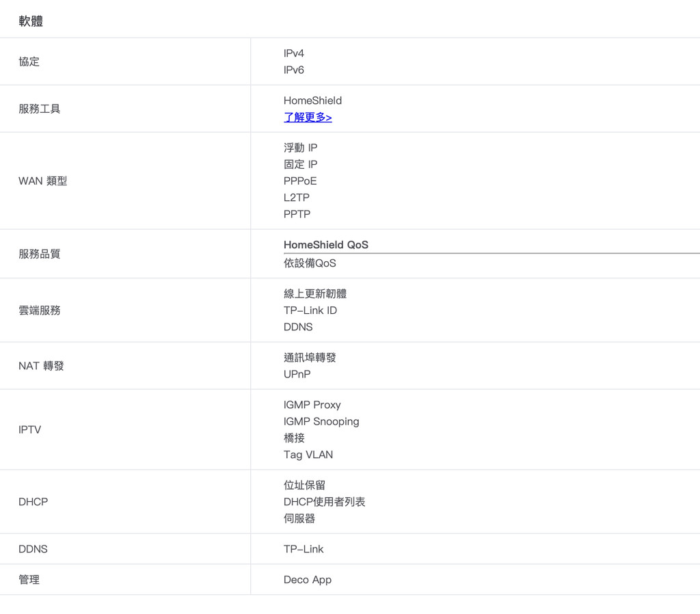Click the WAN 類型 row label
Screen dimensions: 700x614
tap(43, 181)
